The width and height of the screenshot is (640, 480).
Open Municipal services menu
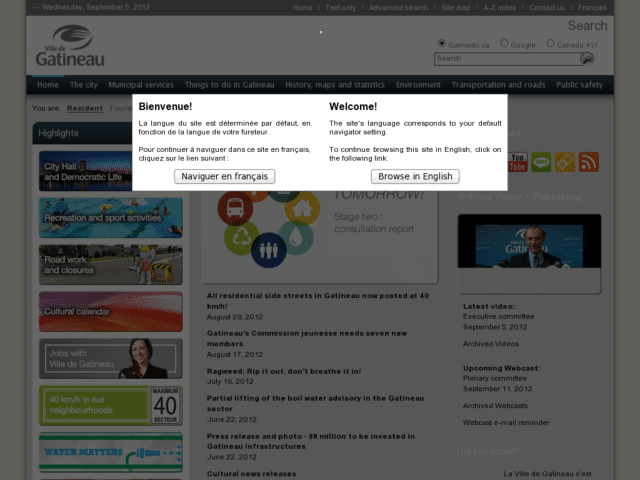click(141, 85)
